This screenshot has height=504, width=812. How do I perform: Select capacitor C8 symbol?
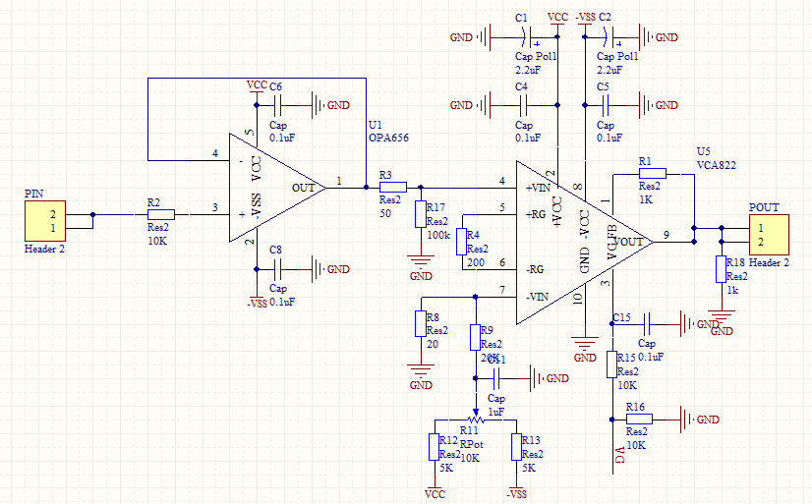(277, 269)
